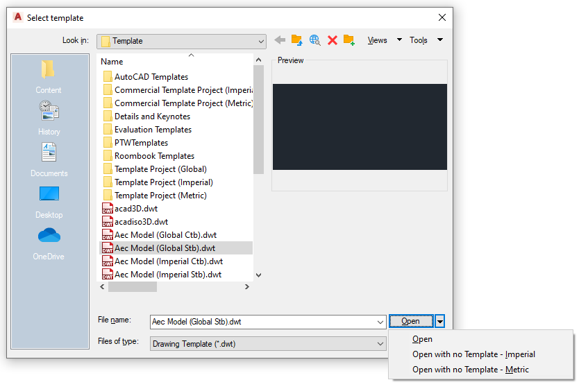
Task: Click the file list scroll down arrow
Action: tap(258, 275)
